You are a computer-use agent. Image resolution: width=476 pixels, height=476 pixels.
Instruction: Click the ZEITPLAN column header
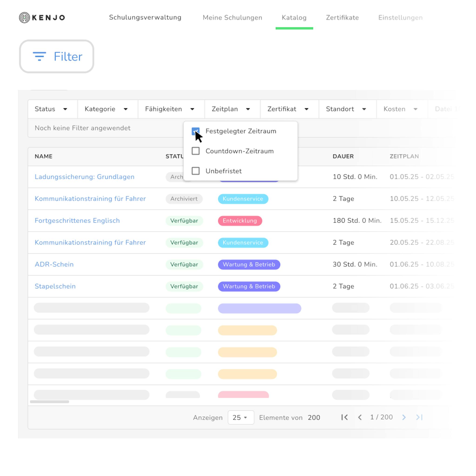click(404, 156)
